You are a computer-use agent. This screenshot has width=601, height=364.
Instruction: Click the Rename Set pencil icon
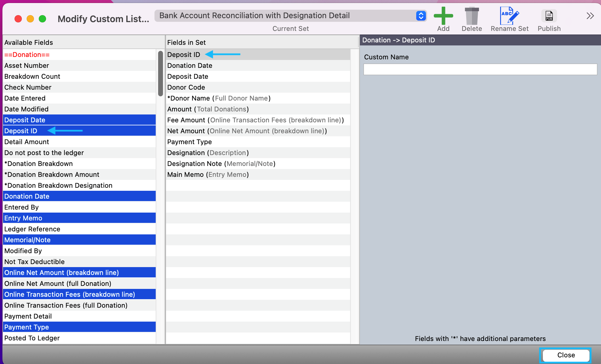[509, 16]
